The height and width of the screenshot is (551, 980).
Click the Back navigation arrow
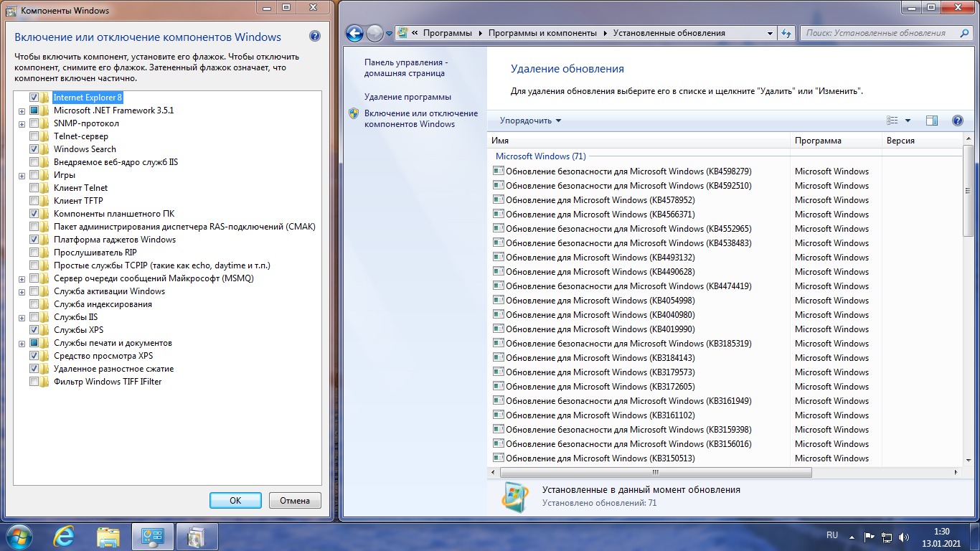tap(354, 33)
